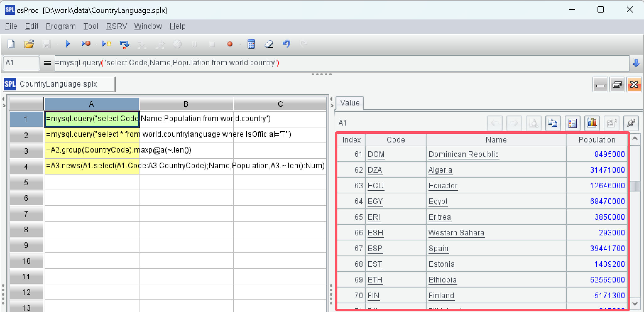Click the New file icon in toolbar
The height and width of the screenshot is (312, 644).
[x=11, y=44]
